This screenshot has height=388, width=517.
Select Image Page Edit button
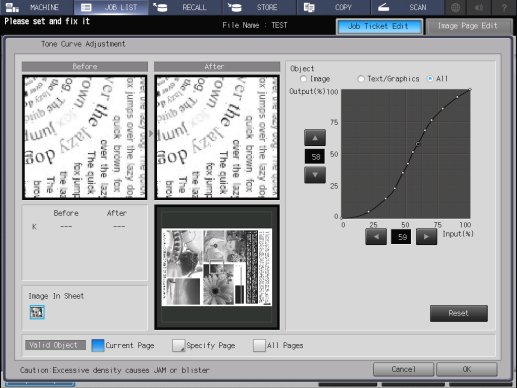click(469, 26)
